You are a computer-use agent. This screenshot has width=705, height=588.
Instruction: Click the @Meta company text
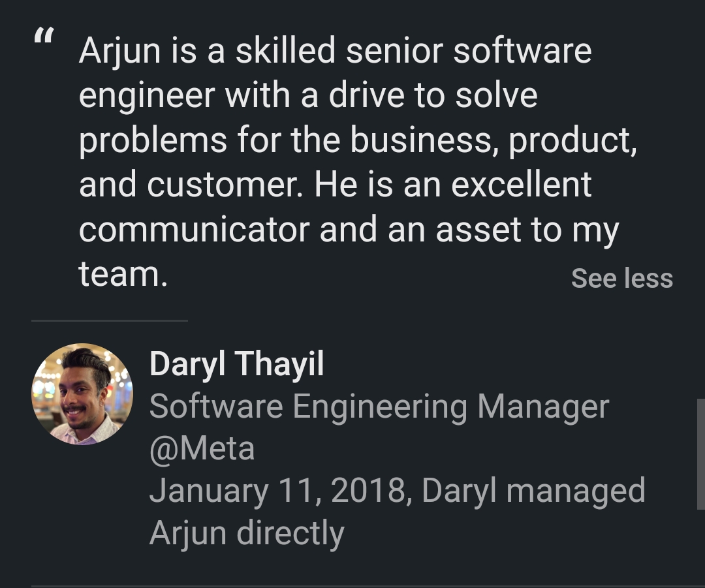202,450
